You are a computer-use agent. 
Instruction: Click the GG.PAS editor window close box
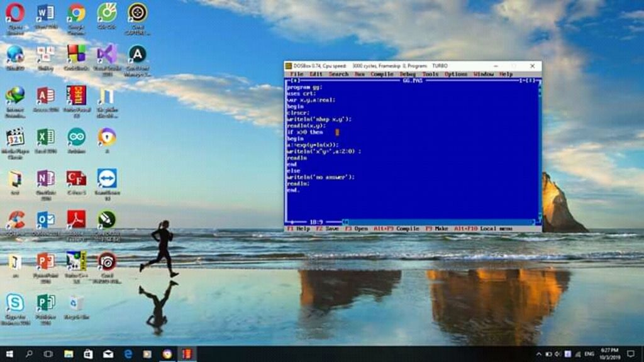[296, 80]
